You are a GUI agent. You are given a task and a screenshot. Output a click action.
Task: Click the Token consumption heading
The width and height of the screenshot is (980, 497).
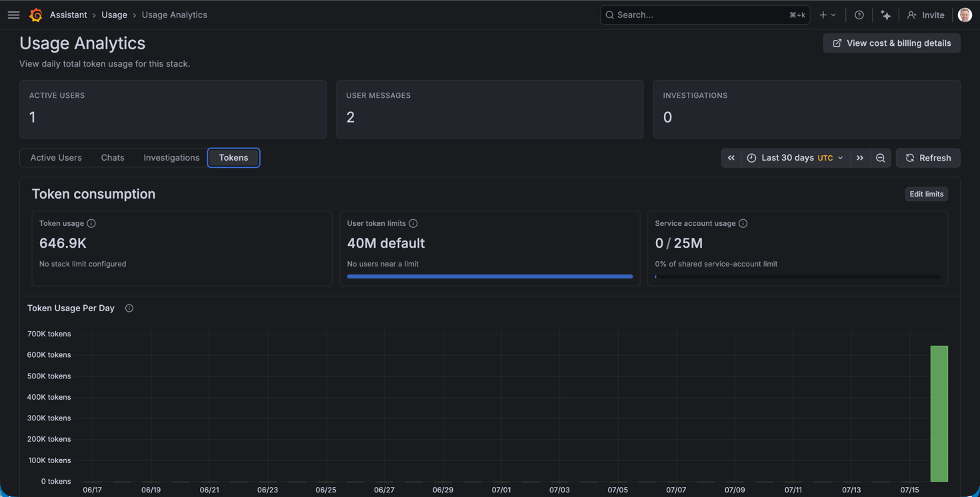tap(93, 194)
